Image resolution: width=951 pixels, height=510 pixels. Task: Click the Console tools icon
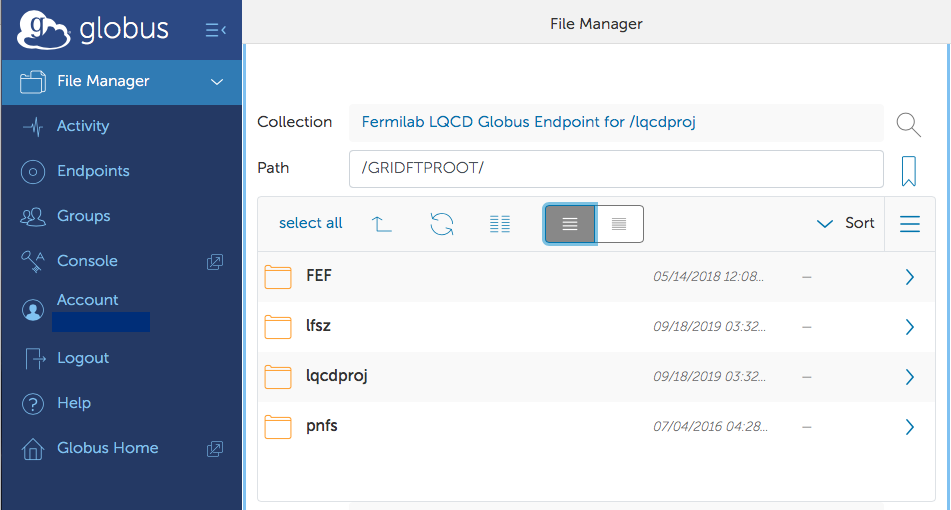[x=33, y=261]
